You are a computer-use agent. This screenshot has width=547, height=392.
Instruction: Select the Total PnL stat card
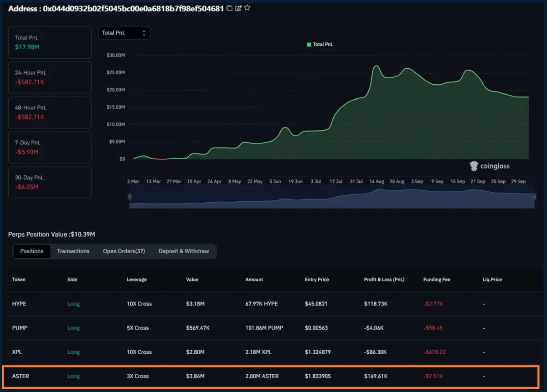click(x=50, y=42)
